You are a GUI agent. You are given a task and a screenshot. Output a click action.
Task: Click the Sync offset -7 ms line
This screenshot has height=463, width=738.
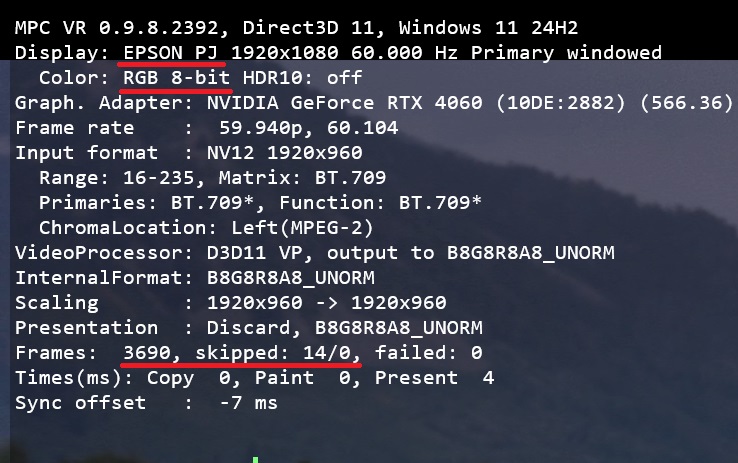pyautogui.click(x=146, y=402)
